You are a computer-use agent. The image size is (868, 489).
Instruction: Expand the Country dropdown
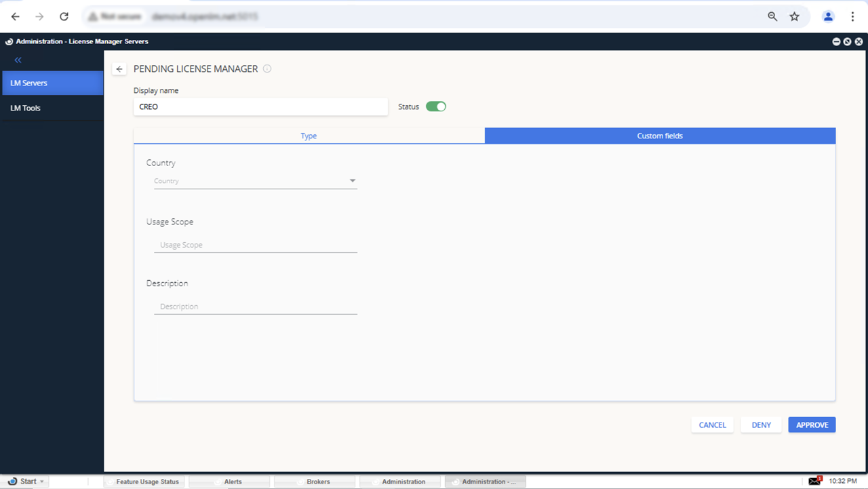[x=352, y=181]
